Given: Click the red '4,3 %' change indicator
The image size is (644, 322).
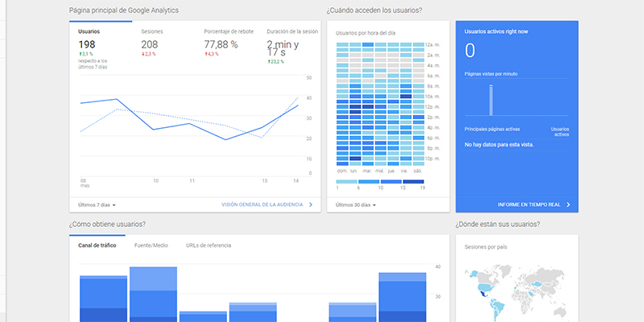Looking at the screenshot, I should [x=212, y=54].
